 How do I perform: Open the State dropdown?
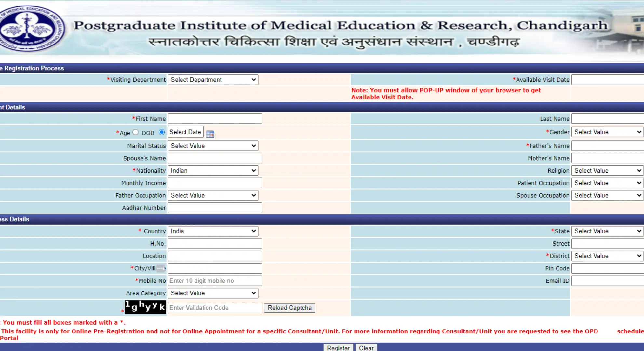(x=608, y=231)
